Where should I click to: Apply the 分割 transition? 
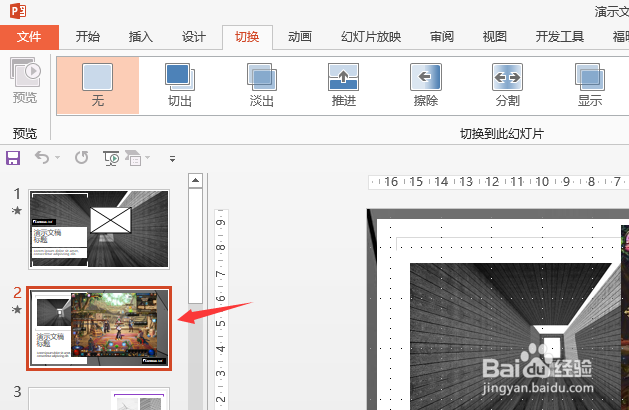point(507,85)
